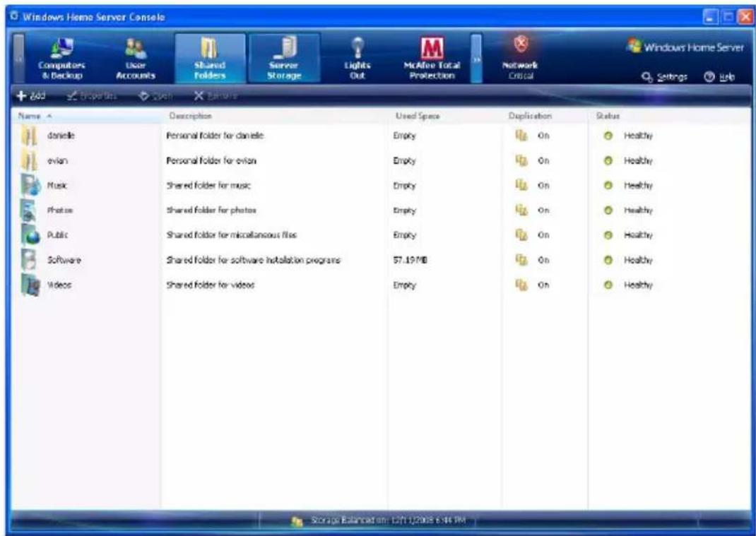
Task: Click the Healthy status dot for Public
Action: tap(608, 235)
